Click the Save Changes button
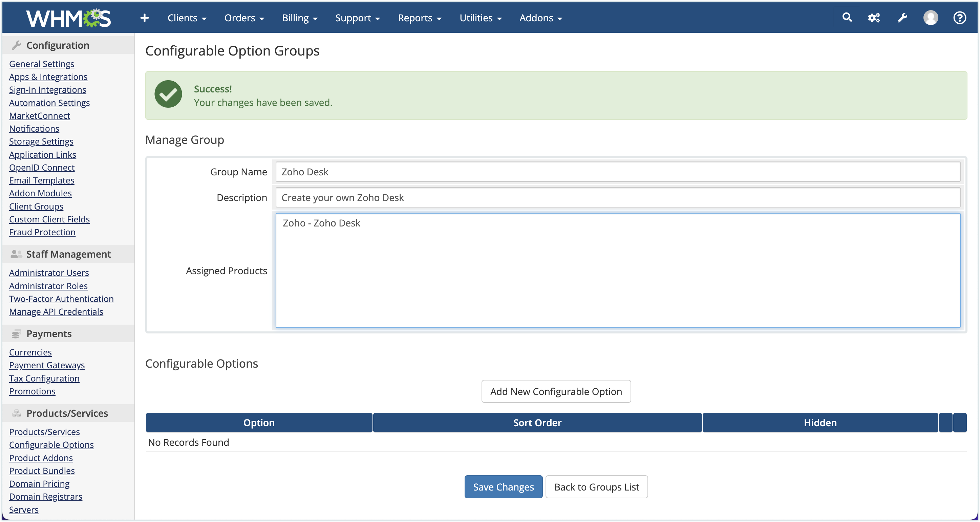 coord(503,487)
